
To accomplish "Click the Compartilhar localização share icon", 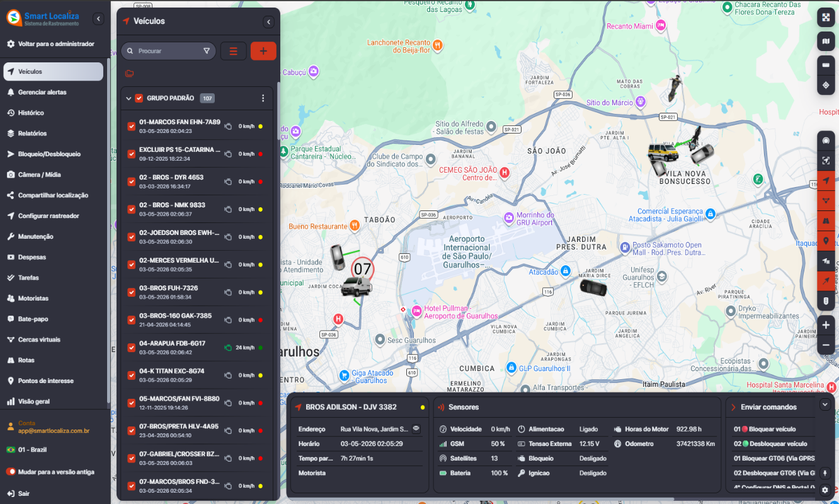I will pyautogui.click(x=11, y=195).
